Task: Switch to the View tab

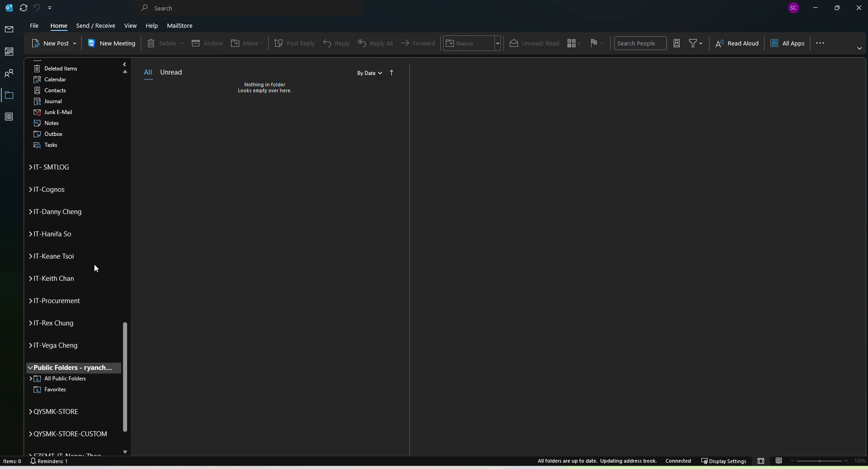Action: tap(130, 25)
